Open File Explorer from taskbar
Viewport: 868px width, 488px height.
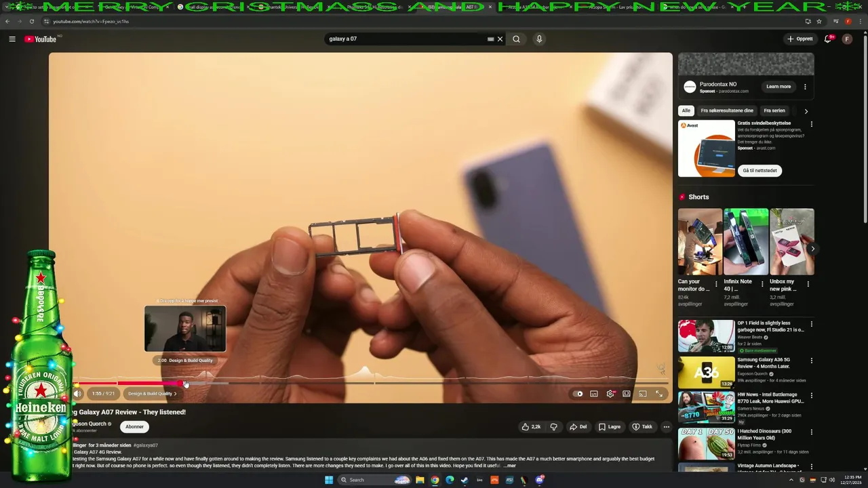[x=420, y=480]
